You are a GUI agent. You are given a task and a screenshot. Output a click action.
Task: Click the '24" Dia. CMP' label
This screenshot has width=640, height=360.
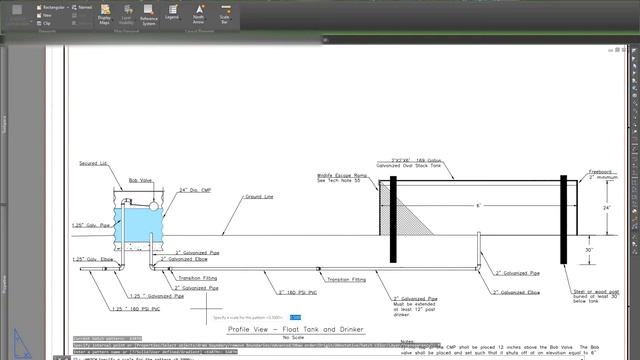coord(195,190)
